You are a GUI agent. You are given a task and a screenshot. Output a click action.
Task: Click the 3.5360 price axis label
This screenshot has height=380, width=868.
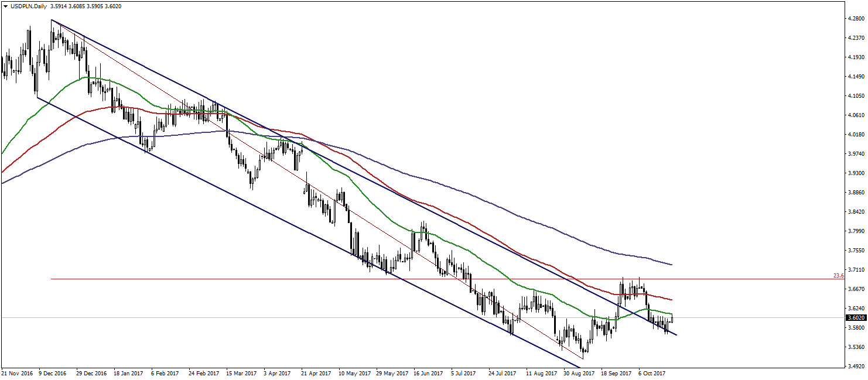pyautogui.click(x=856, y=347)
